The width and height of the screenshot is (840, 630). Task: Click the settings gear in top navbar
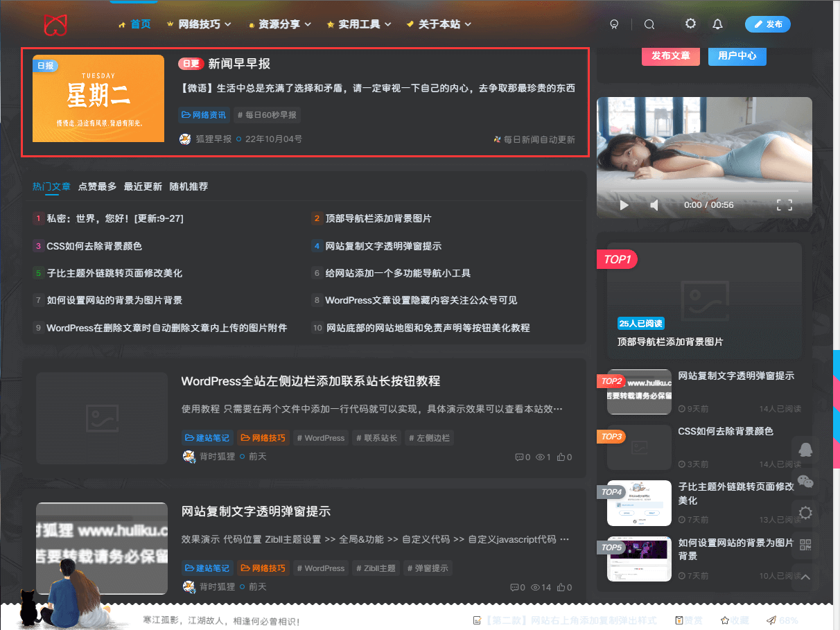(690, 24)
